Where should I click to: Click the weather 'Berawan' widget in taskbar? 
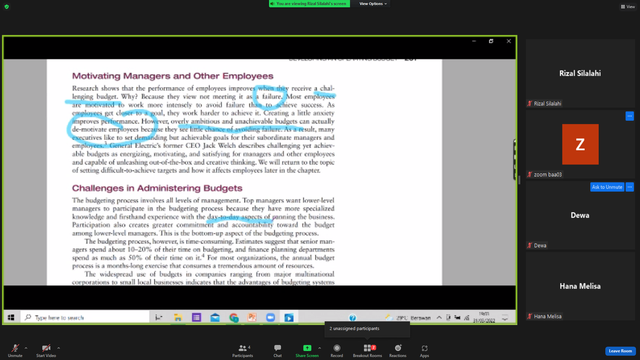pyautogui.click(x=408, y=317)
